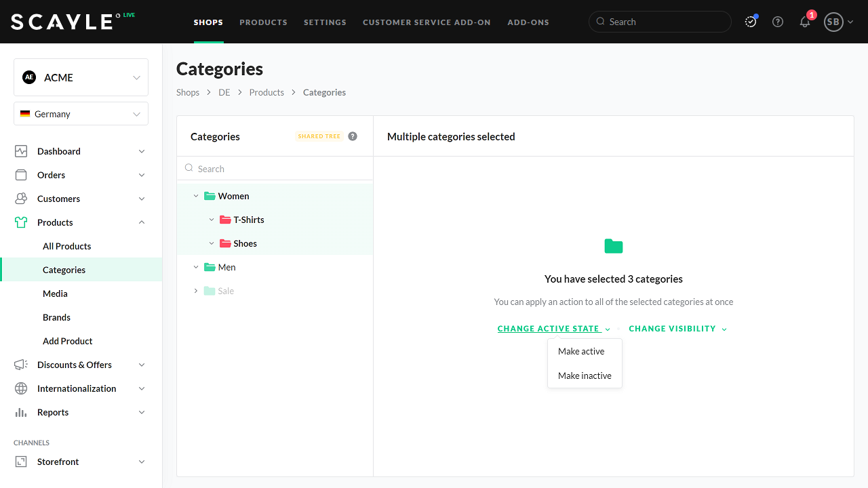This screenshot has height=488, width=868.
Task: Click the task status check icon in header
Action: click(x=751, y=22)
